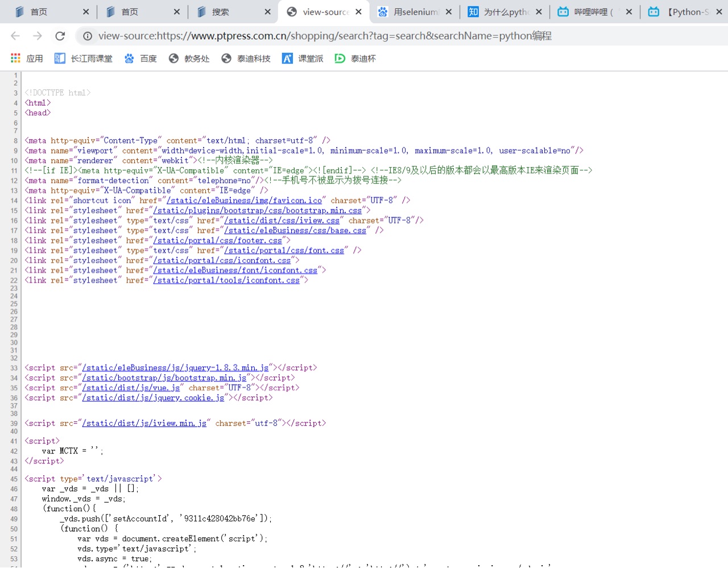Open the font.css link

click(x=284, y=250)
